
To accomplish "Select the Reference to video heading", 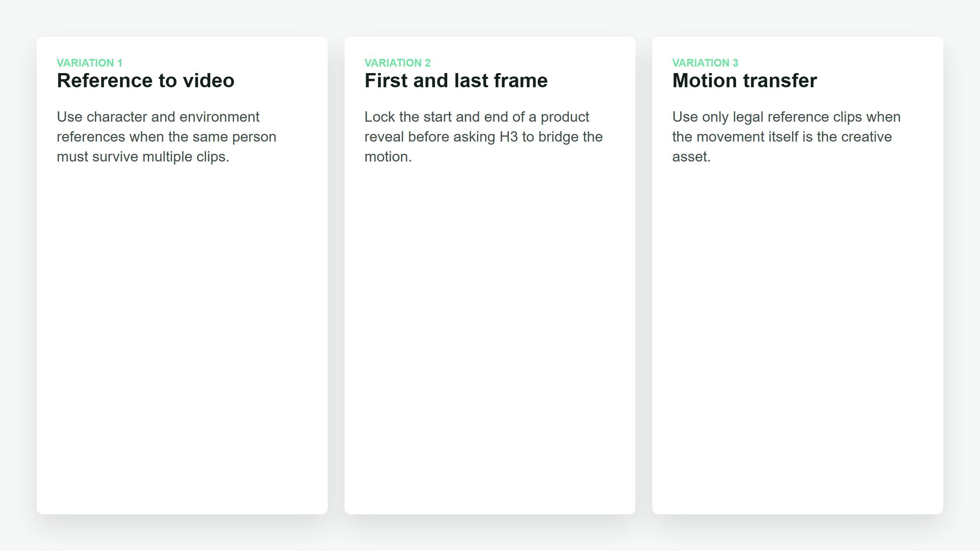I will (145, 81).
